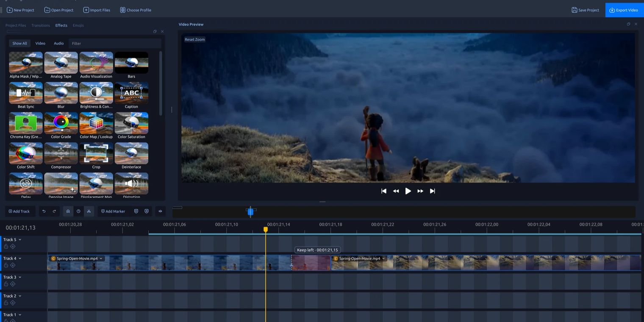This screenshot has height=322, width=644.
Task: Open the first Spring-Open-Movie.mp4 clip menu chevron
Action: (101, 258)
